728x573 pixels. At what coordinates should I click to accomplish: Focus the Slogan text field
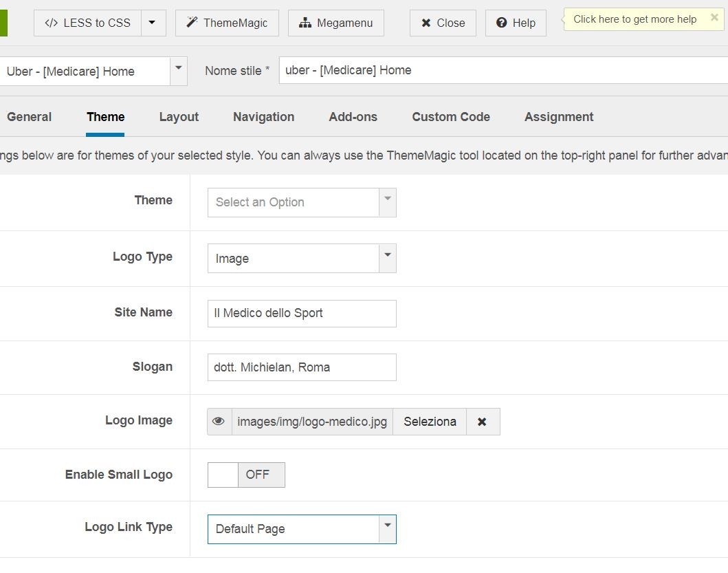click(x=302, y=367)
